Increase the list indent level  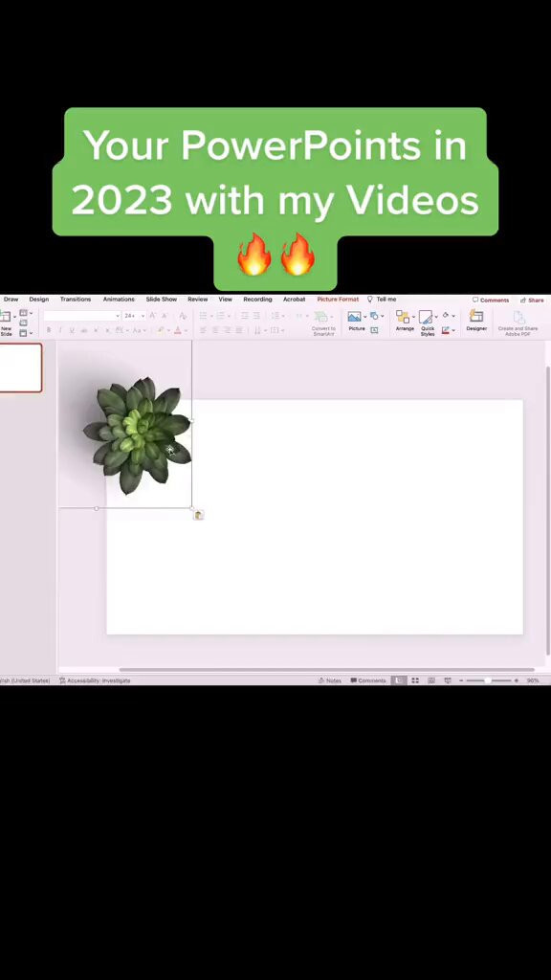click(256, 316)
